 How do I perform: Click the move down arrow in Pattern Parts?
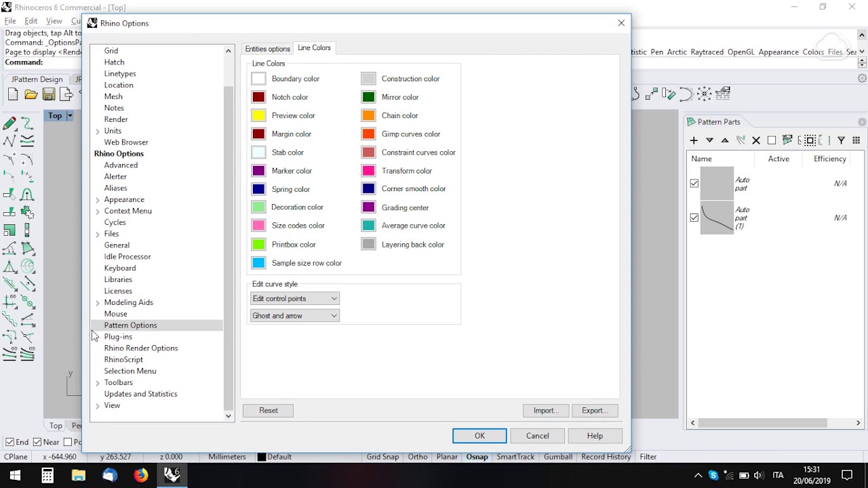click(709, 140)
